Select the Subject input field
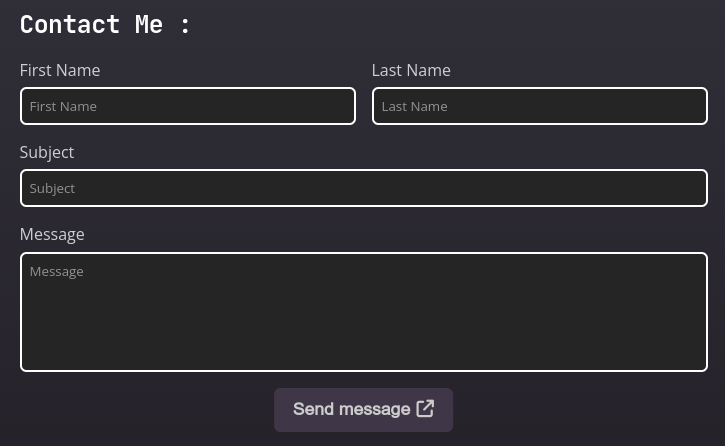The image size is (725, 446). pyautogui.click(x=363, y=188)
